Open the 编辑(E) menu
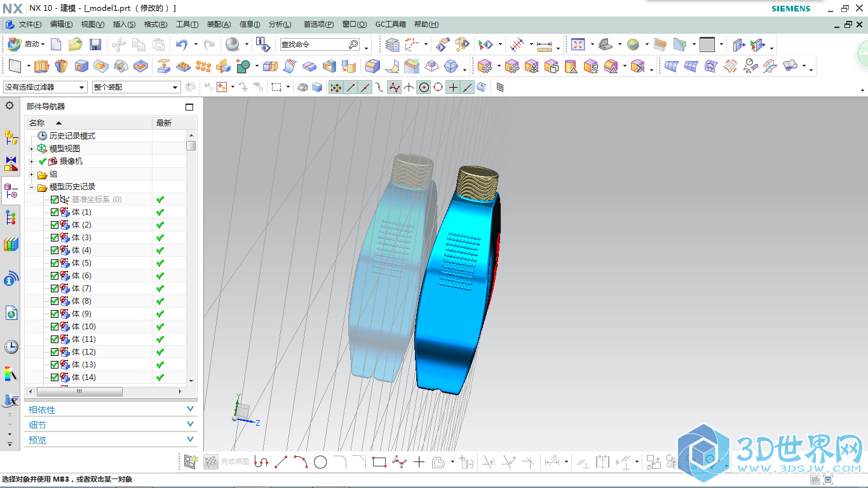Viewport: 868px width, 488px height. [61, 24]
